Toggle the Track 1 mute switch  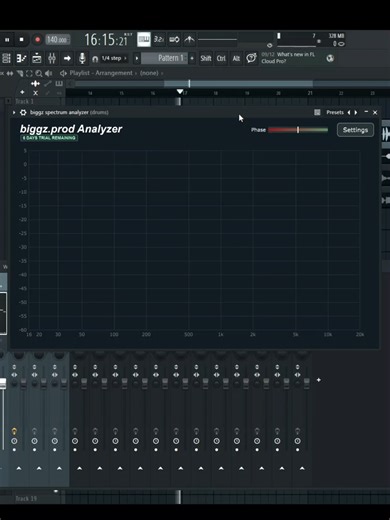coord(8,101)
